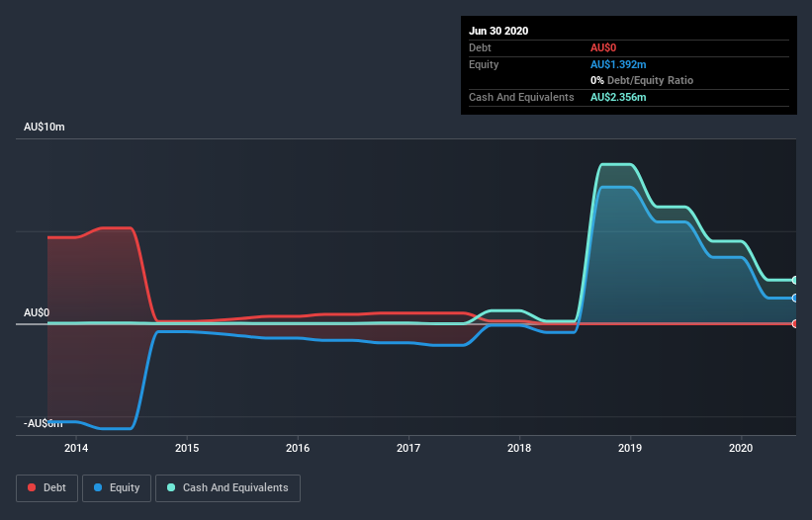The width and height of the screenshot is (812, 520).
Task: Toggle the Cash And Equivalents legend button
Action: tap(227, 488)
